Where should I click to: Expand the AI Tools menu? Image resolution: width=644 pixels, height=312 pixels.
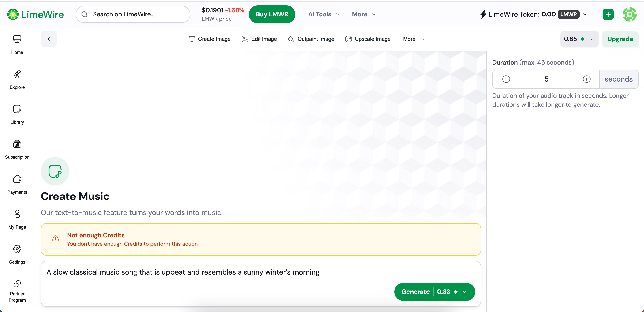pos(324,14)
